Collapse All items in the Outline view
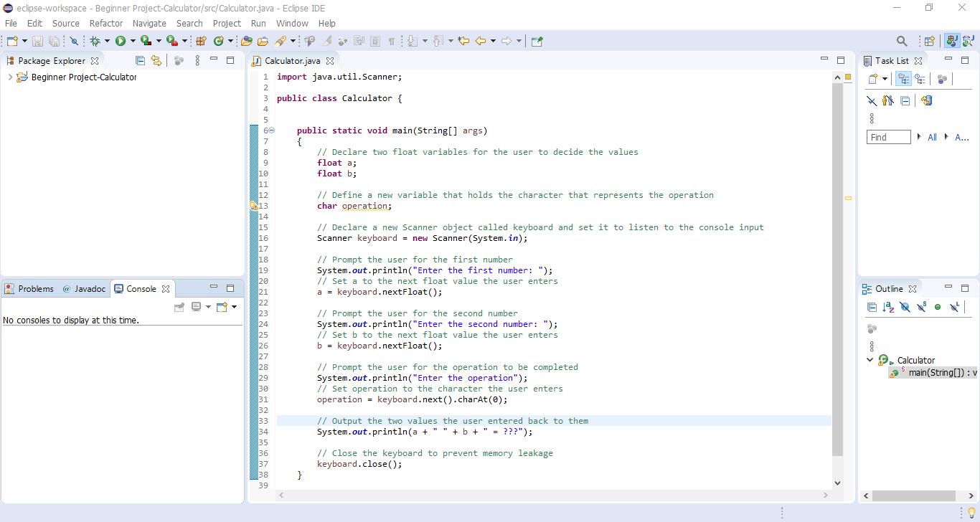Viewport: 980px width, 522px height. (x=872, y=307)
